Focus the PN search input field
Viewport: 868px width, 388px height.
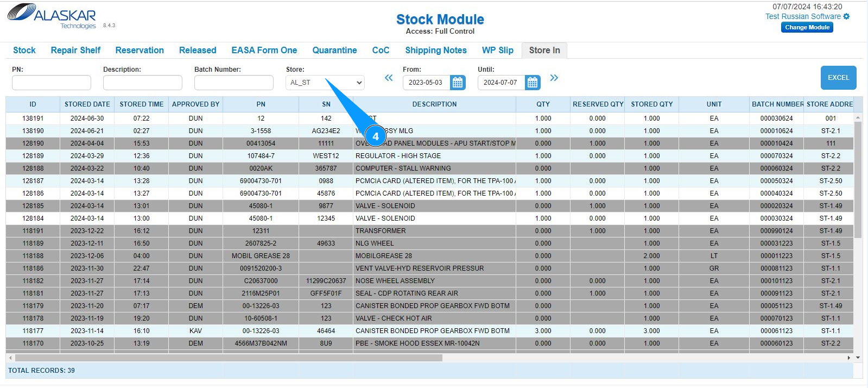[x=52, y=83]
